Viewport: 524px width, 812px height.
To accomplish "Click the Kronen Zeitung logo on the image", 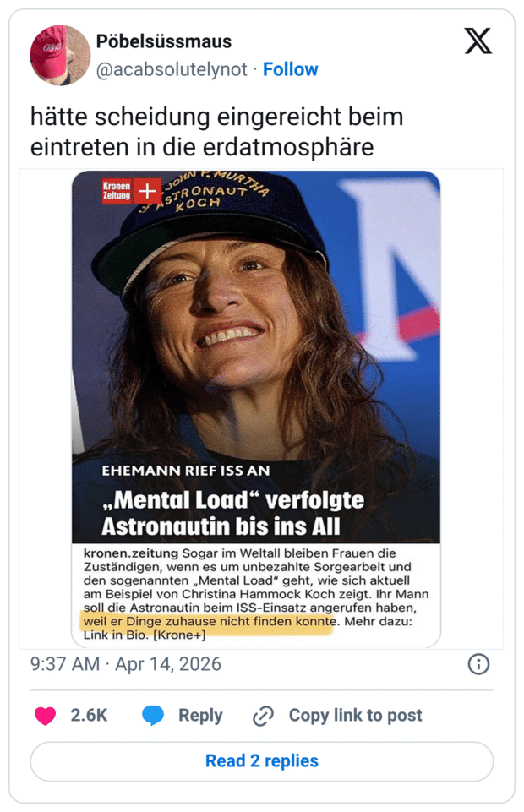I will (x=117, y=191).
